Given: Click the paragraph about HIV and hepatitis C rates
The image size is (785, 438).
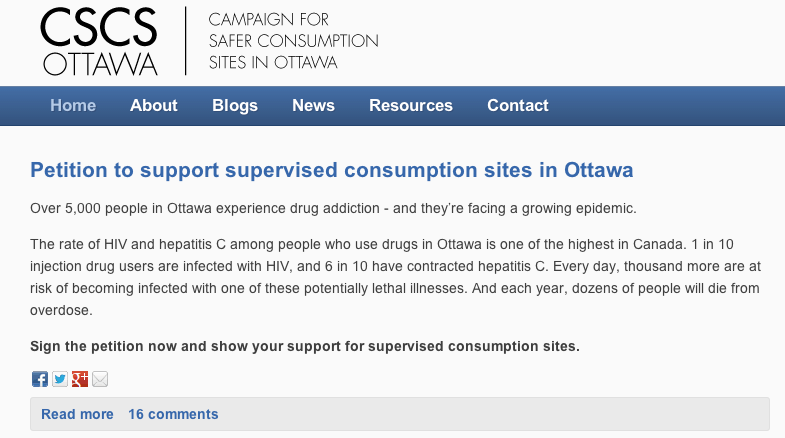Looking at the screenshot, I should pyautogui.click(x=396, y=277).
